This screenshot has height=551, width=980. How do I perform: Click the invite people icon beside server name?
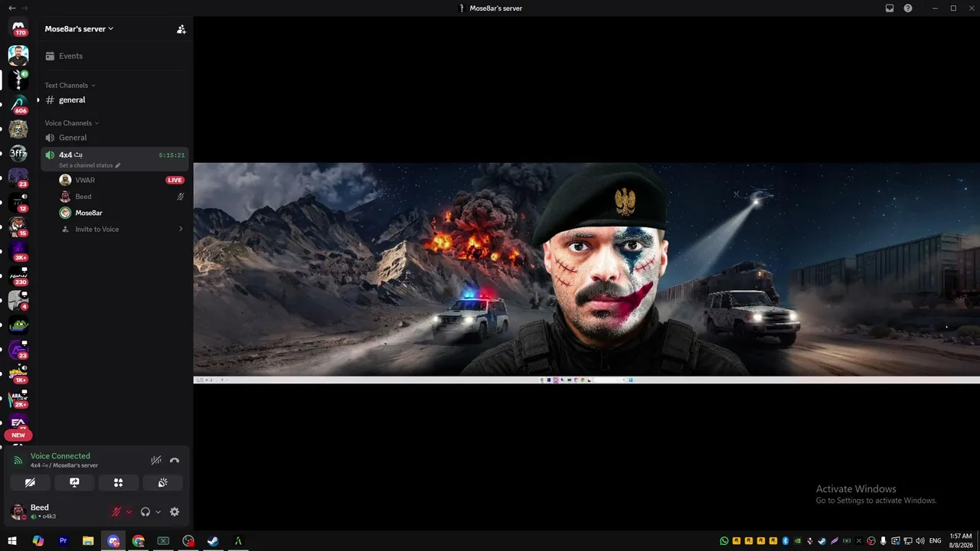[x=181, y=29]
